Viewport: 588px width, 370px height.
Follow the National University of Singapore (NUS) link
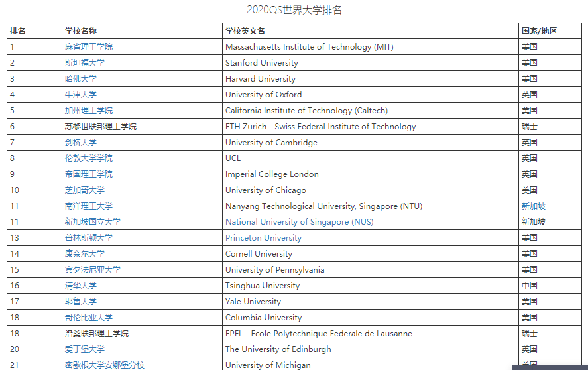point(299,221)
